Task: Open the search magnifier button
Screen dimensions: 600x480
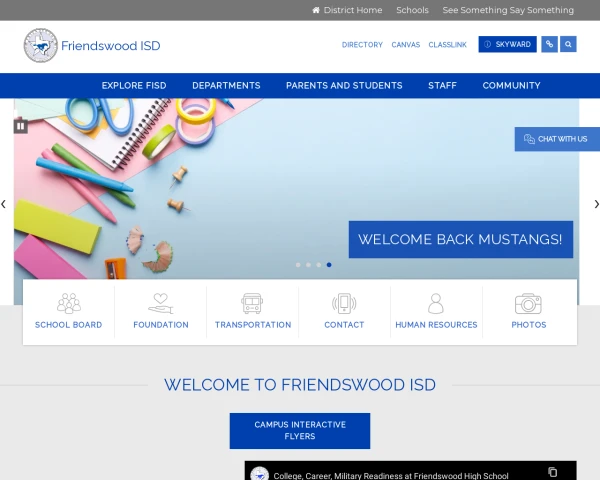Action: (568, 44)
